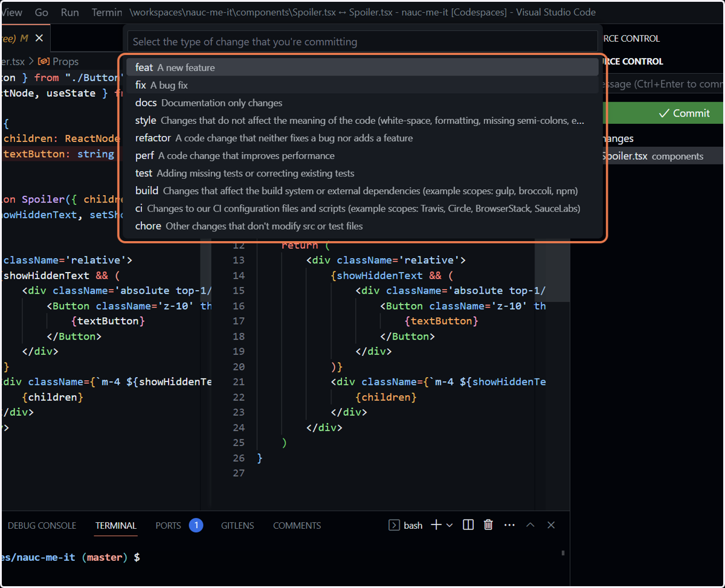725x588 pixels.
Task: Select the bash terminal profile
Action: click(405, 525)
